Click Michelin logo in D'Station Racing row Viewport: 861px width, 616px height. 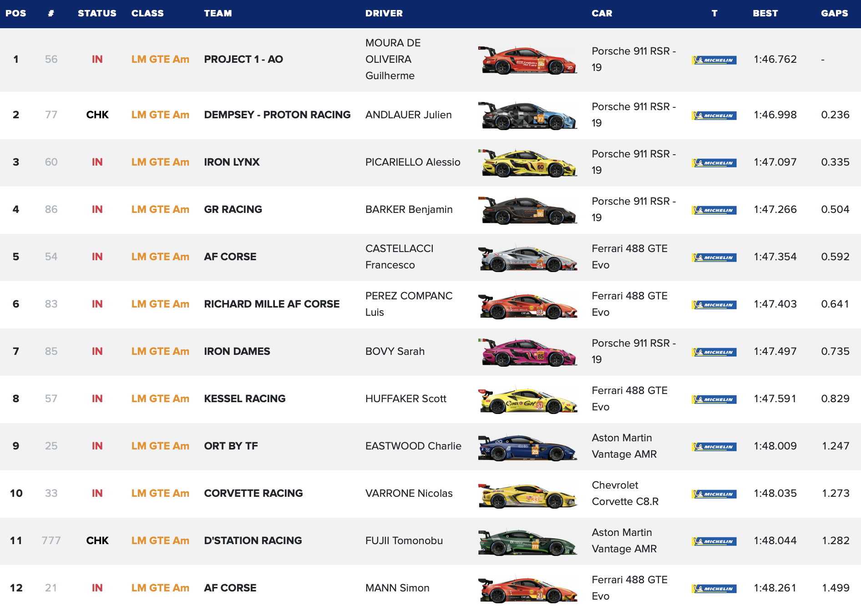coord(714,541)
